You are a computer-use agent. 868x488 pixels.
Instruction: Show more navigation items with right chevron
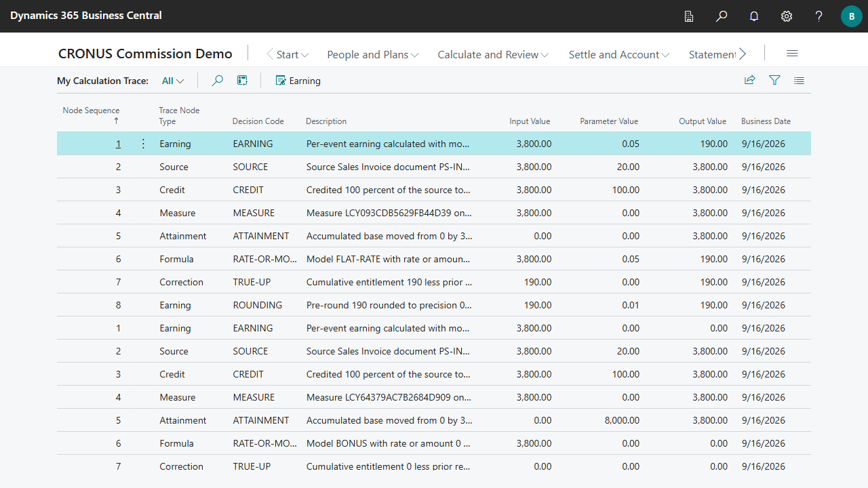(743, 54)
